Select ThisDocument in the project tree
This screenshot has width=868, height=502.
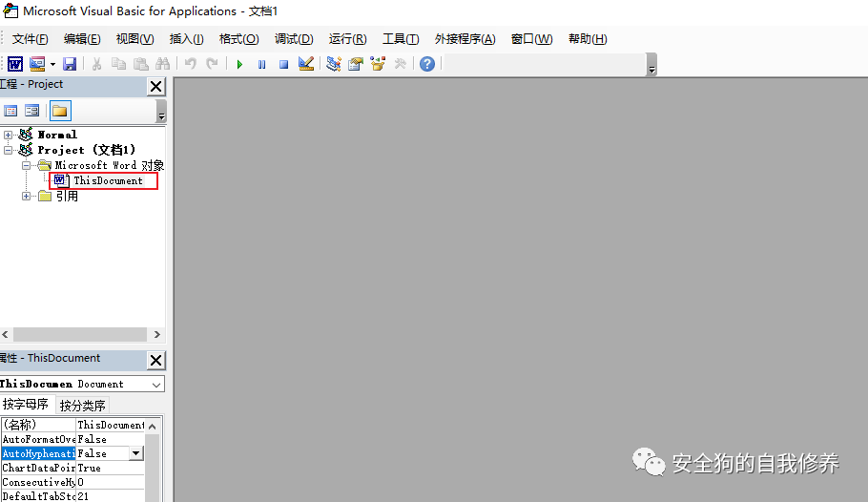click(108, 180)
